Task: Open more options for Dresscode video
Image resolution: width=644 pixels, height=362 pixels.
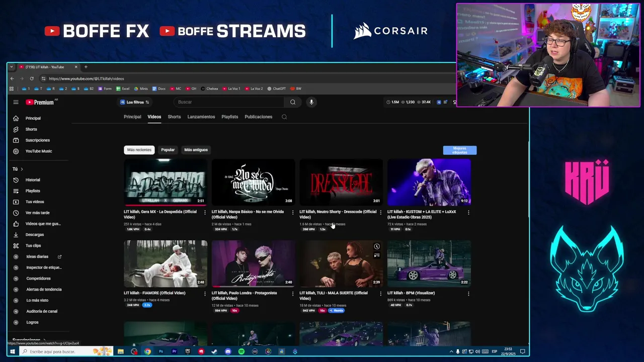Action: 380,212
